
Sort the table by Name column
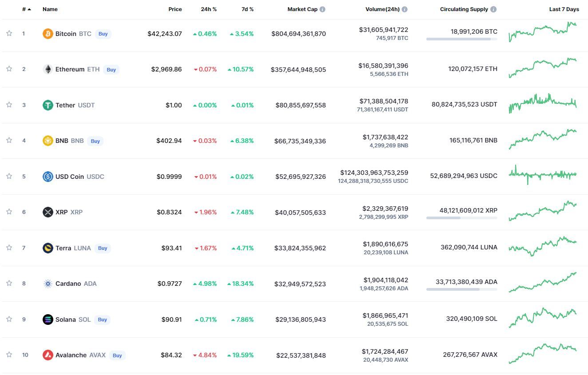tap(50, 9)
